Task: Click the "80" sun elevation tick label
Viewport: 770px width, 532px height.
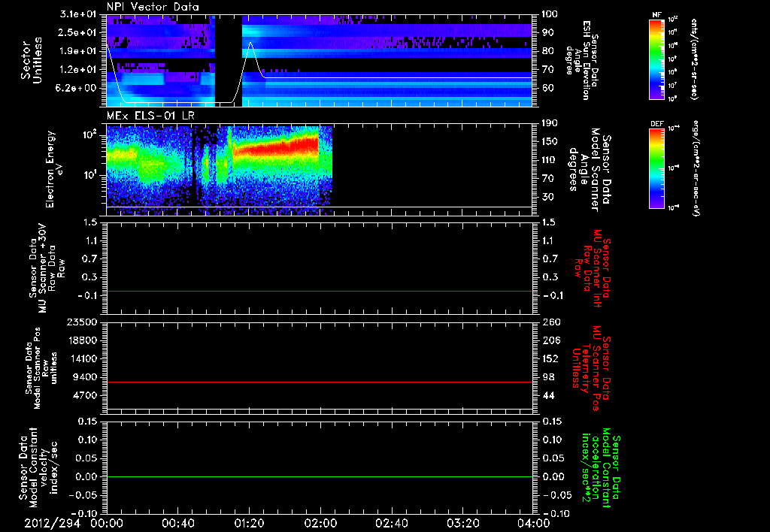Action: click(548, 51)
